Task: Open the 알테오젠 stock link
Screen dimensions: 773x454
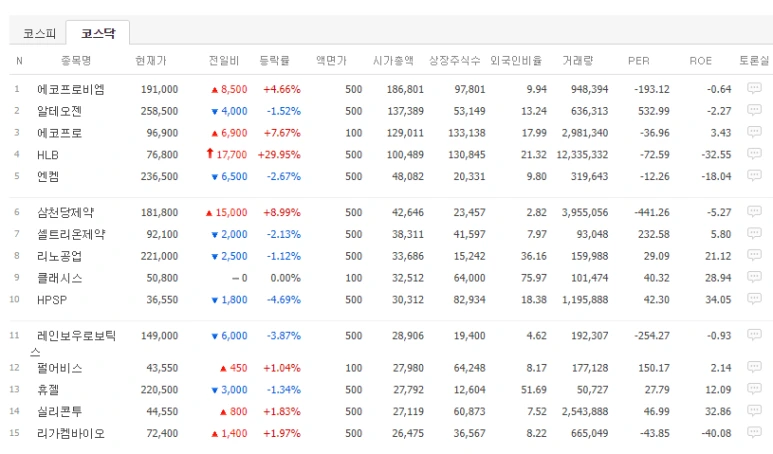Action: tap(59, 111)
